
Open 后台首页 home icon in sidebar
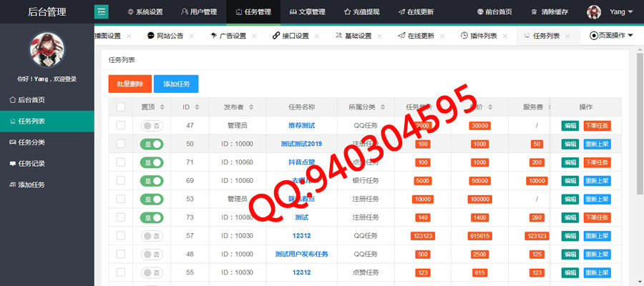[x=12, y=100]
